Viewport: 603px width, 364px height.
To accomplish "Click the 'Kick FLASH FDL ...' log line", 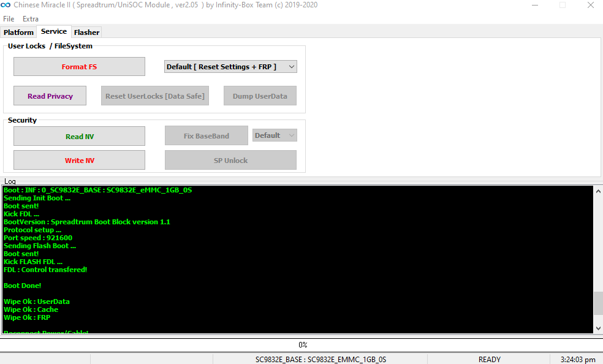I will tap(32, 262).
